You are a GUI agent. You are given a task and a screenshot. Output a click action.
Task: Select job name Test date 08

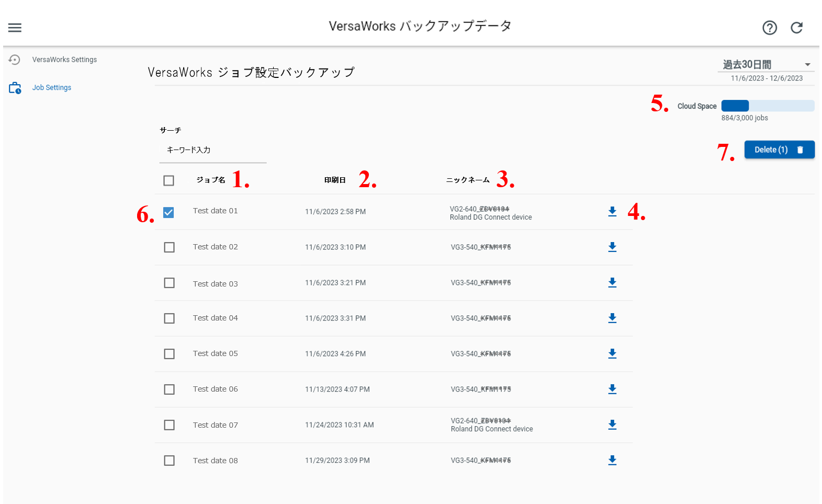(215, 461)
